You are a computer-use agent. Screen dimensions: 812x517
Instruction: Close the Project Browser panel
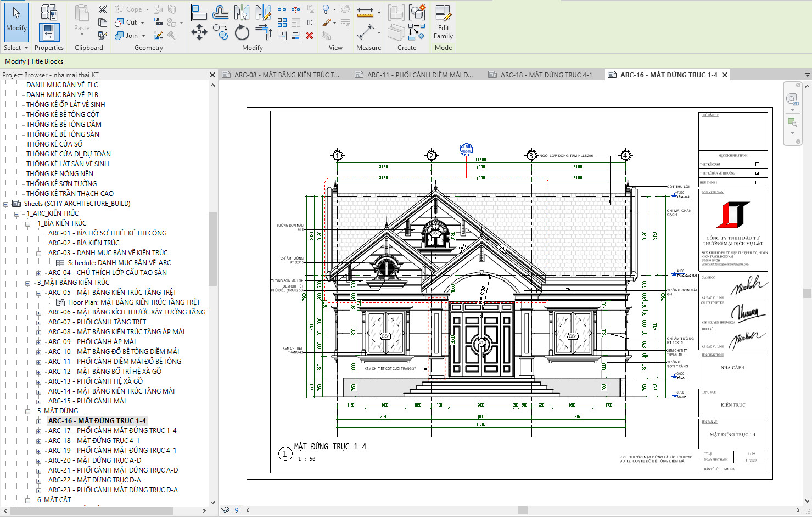click(x=212, y=75)
